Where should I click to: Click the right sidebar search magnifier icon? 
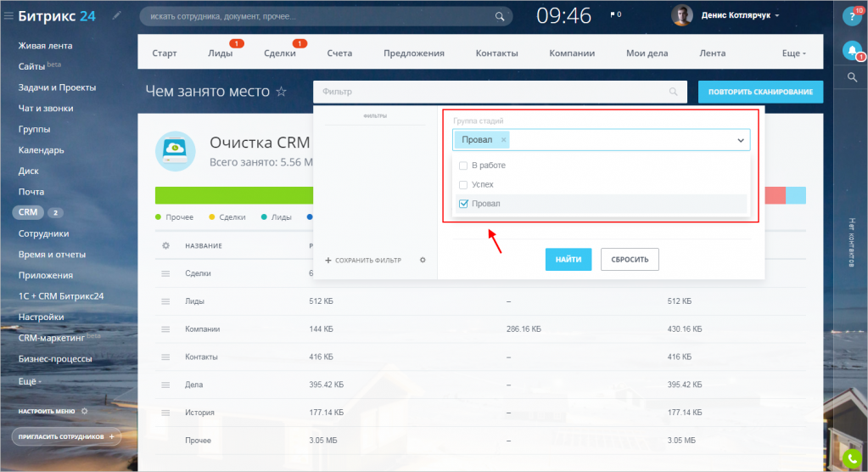(x=853, y=77)
